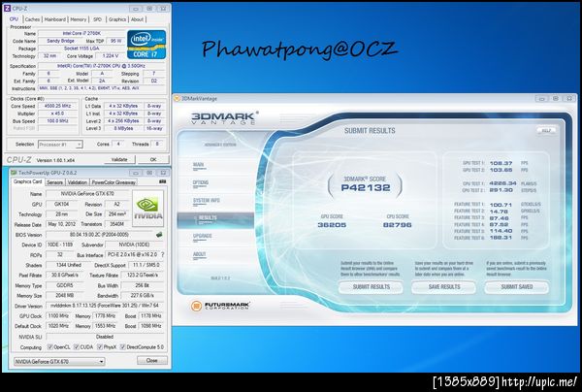The image size is (582, 392).
Task: Switch to CPU-Z Memory tab
Action: [x=79, y=19]
